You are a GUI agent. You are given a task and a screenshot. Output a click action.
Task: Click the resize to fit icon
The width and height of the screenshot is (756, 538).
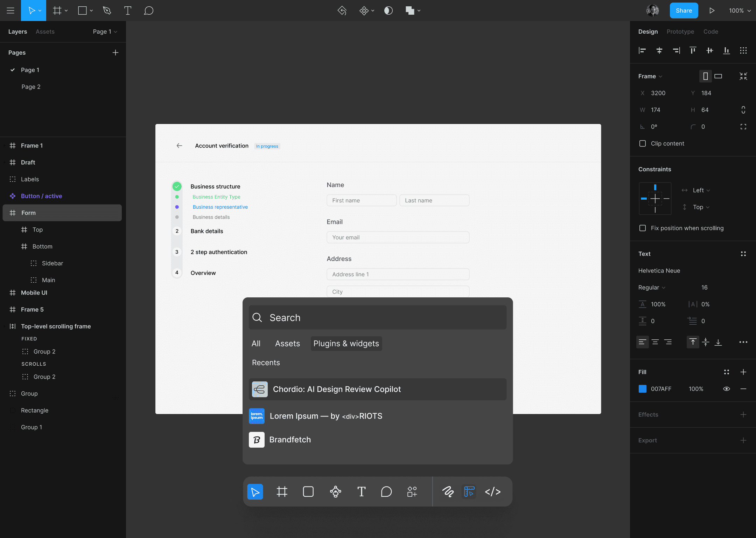[x=743, y=76]
